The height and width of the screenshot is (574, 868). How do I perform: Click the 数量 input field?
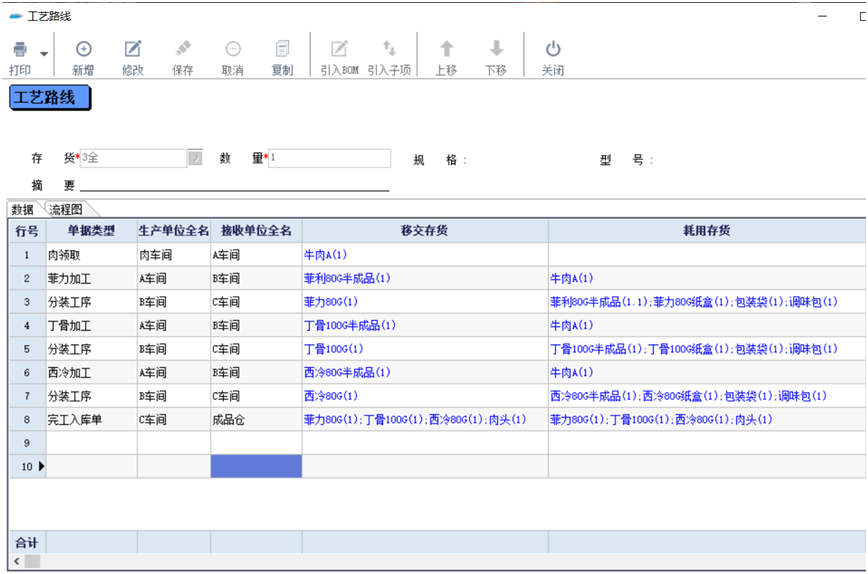coord(329,158)
